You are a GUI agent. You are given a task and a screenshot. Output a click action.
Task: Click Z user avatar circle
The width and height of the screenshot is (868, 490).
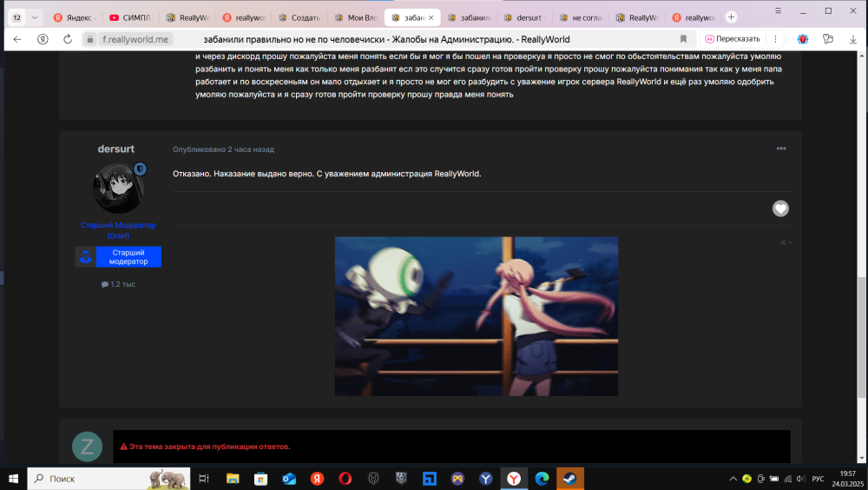(88, 447)
